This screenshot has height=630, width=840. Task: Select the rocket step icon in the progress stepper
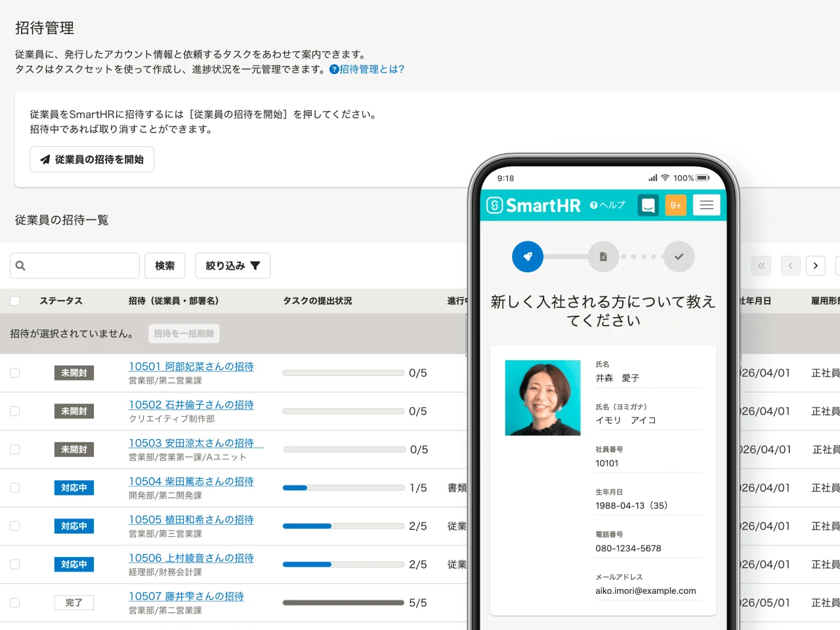pyautogui.click(x=527, y=257)
